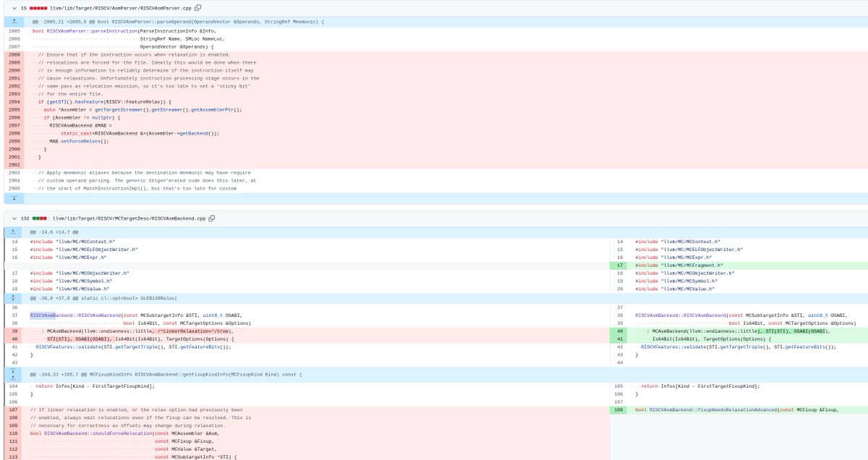Select line number 2903
Viewport: 868px width, 460px height.
coord(14,173)
